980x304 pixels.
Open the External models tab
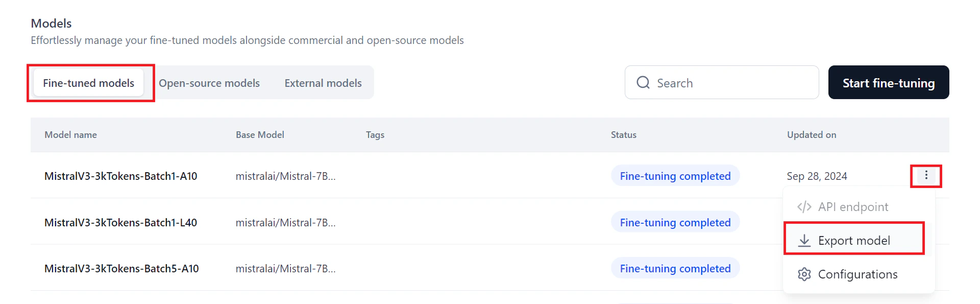click(x=323, y=82)
